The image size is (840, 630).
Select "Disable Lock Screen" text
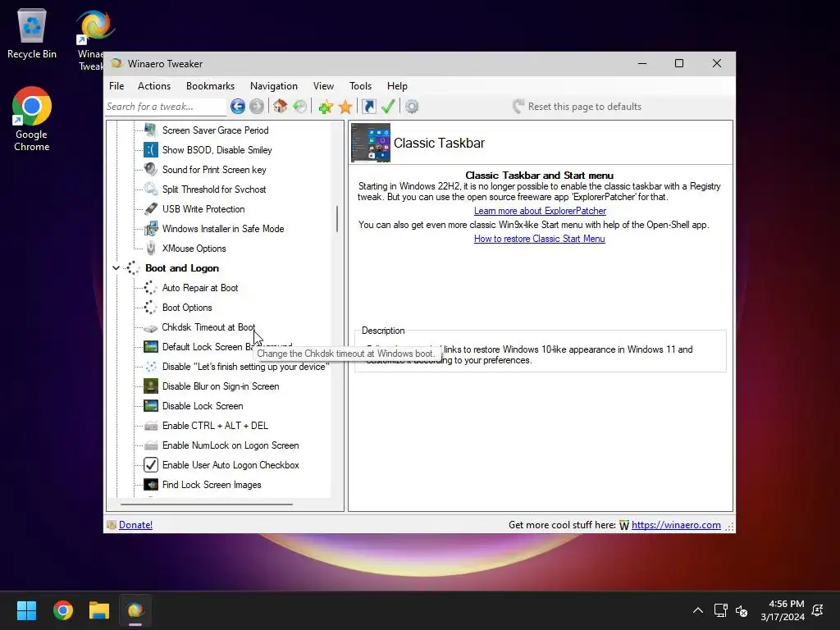coord(203,406)
